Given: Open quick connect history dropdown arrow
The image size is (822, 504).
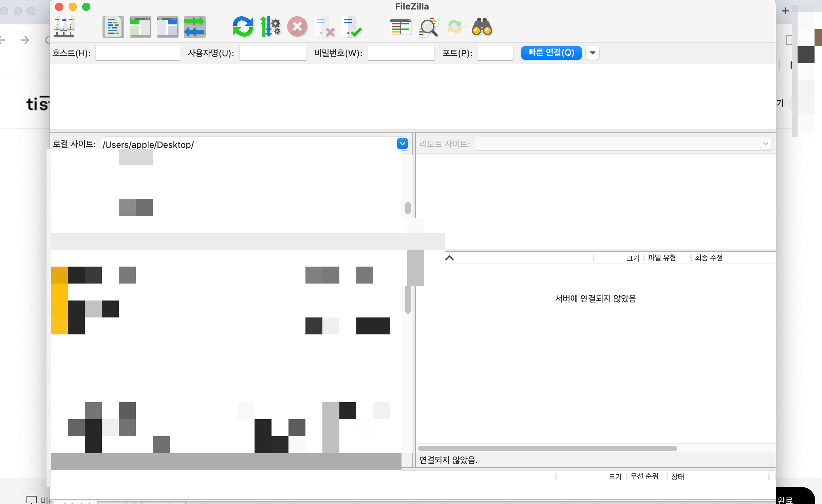Looking at the screenshot, I should coord(593,53).
